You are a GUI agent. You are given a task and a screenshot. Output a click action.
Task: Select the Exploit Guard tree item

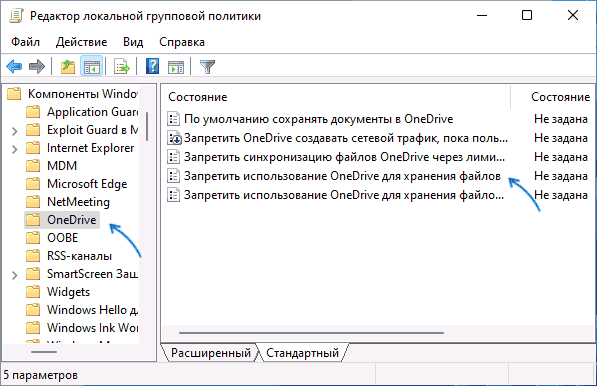tap(92, 130)
